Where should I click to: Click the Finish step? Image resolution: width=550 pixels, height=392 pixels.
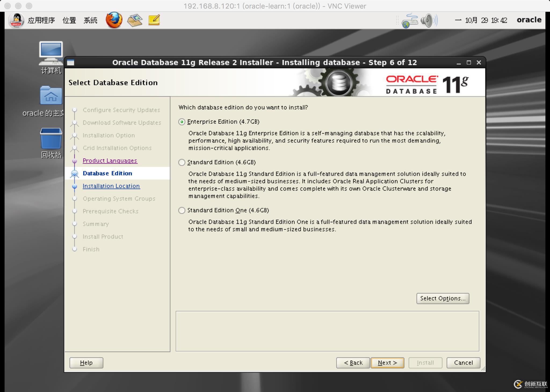click(x=91, y=249)
